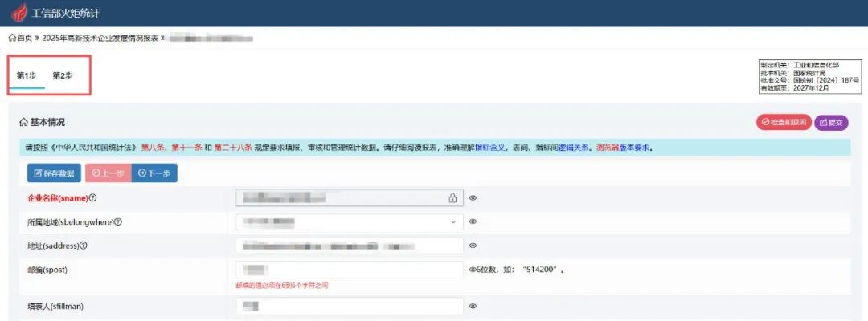Click the 批准文号 info box text
The image size is (868, 321).
coord(809,80)
